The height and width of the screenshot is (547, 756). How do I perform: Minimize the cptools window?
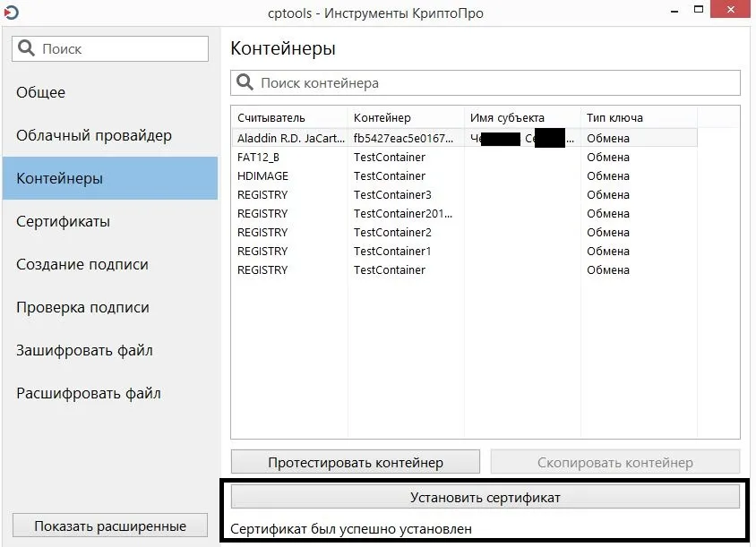point(674,10)
